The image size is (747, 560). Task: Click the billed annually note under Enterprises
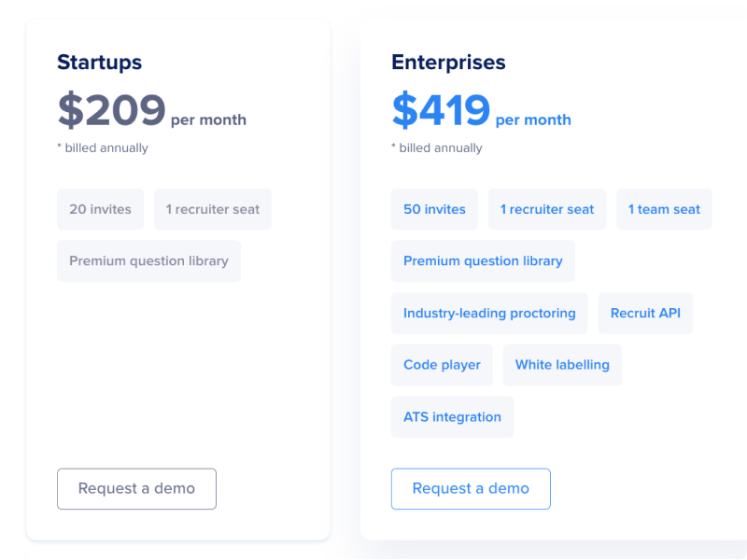[x=436, y=147]
